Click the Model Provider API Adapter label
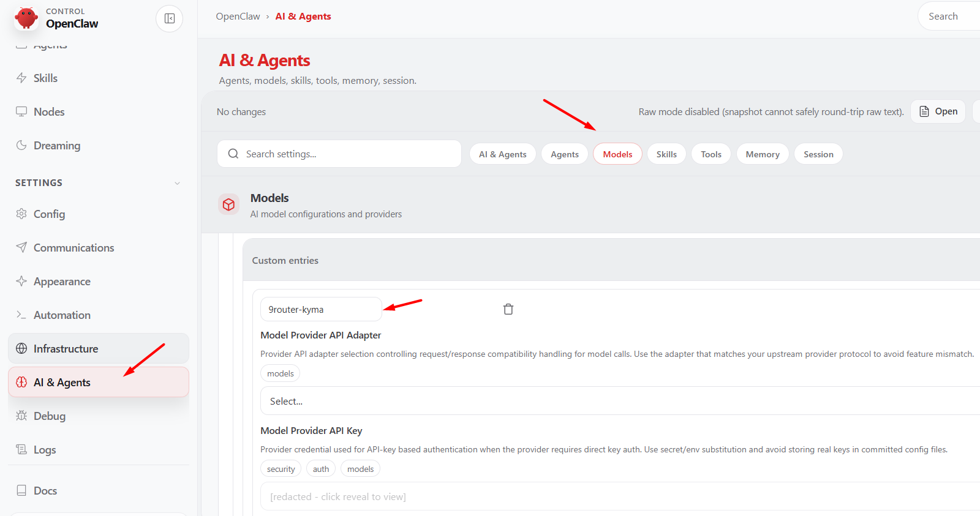This screenshot has height=516, width=980. [321, 335]
